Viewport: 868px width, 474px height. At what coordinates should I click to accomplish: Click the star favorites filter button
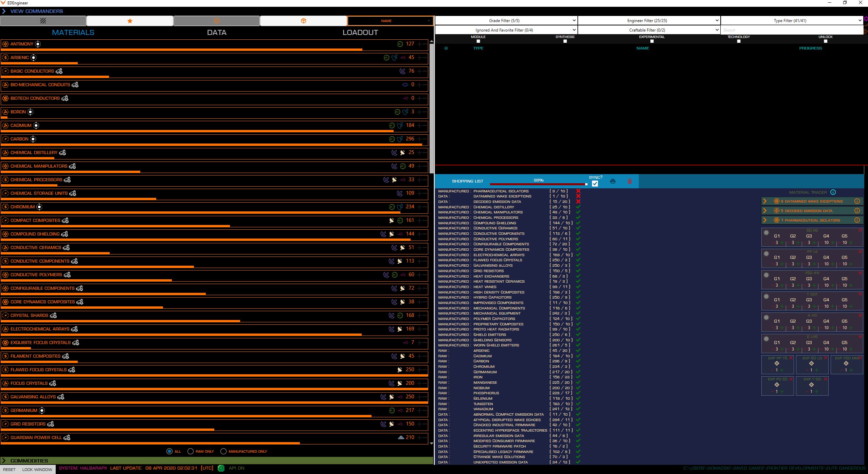coord(130,21)
